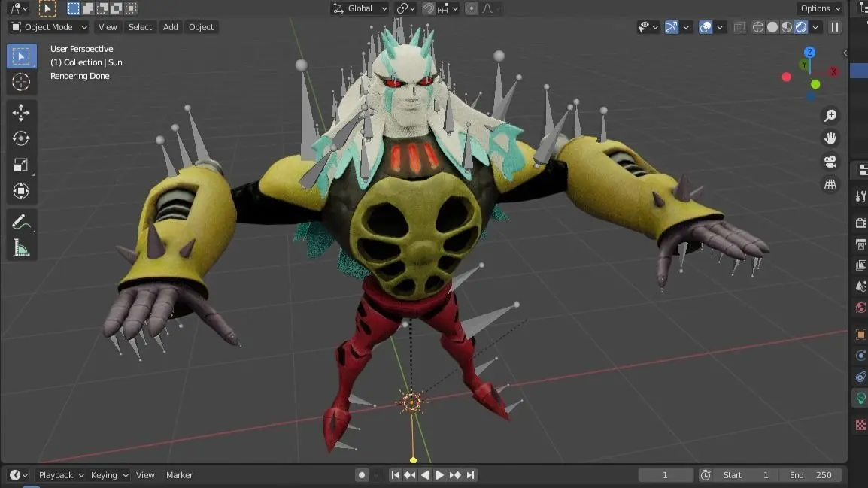This screenshot has width=868, height=488.
Task: Click the play animation button
Action: pyautogui.click(x=439, y=475)
